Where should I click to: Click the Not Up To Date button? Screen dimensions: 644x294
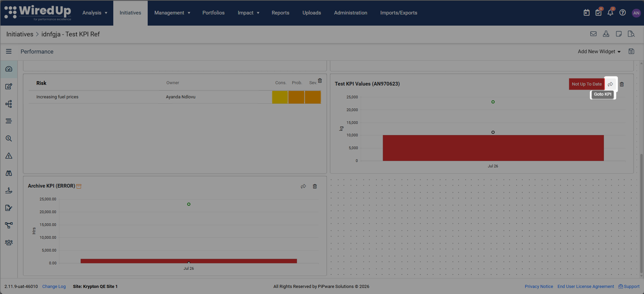(587, 84)
